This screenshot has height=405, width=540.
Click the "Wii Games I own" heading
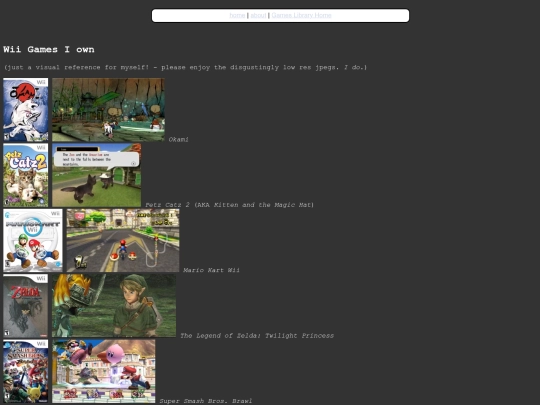pos(49,49)
